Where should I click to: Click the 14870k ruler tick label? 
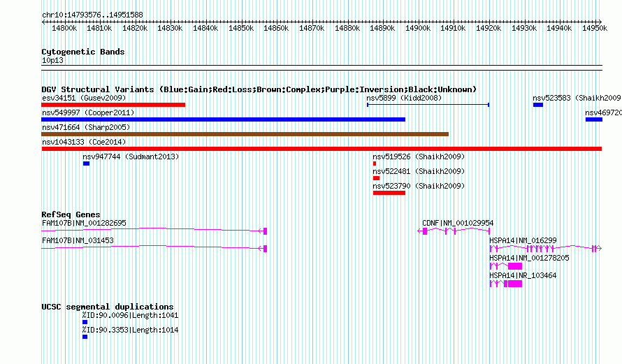tap(312, 28)
